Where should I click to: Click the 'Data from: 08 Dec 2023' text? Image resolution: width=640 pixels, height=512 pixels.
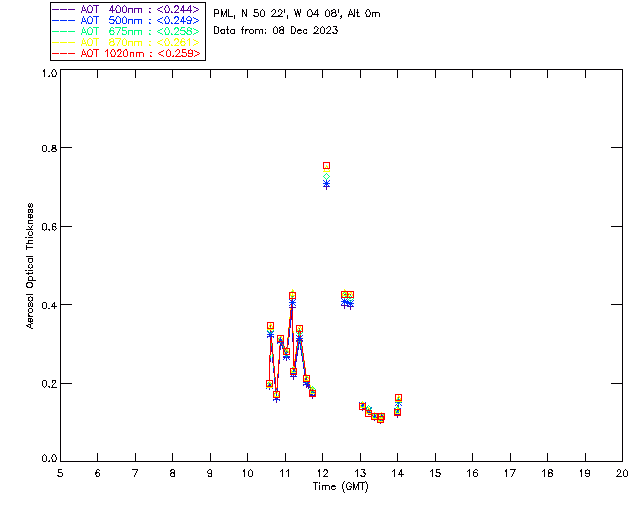[x=276, y=30]
